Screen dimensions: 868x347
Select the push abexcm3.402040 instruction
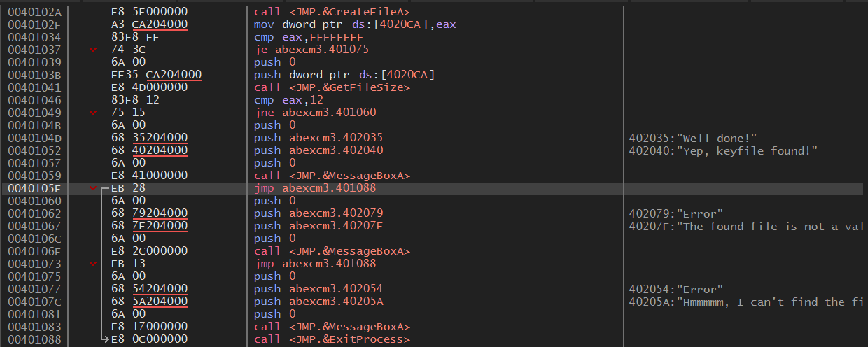click(318, 150)
